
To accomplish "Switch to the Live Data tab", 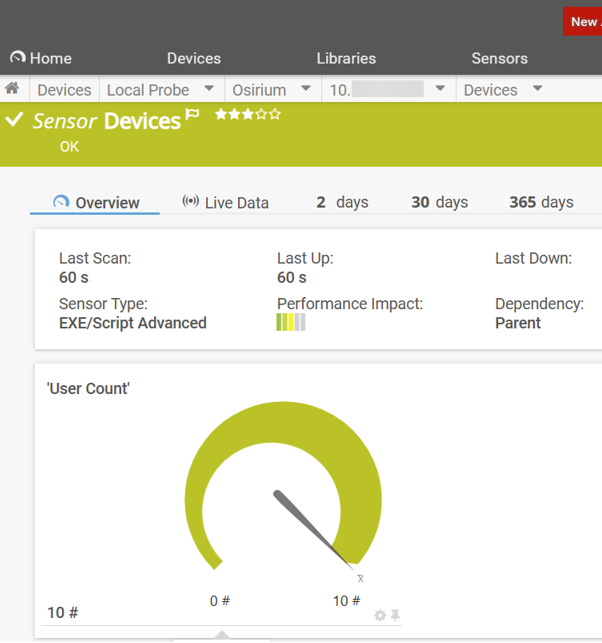I will (225, 202).
